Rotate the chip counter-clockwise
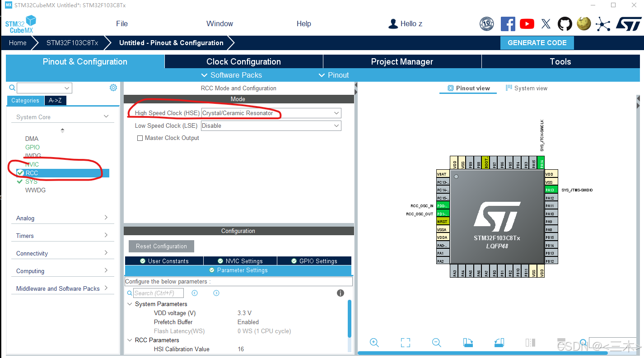Image resolution: width=644 pixels, height=358 pixels. tap(499, 343)
